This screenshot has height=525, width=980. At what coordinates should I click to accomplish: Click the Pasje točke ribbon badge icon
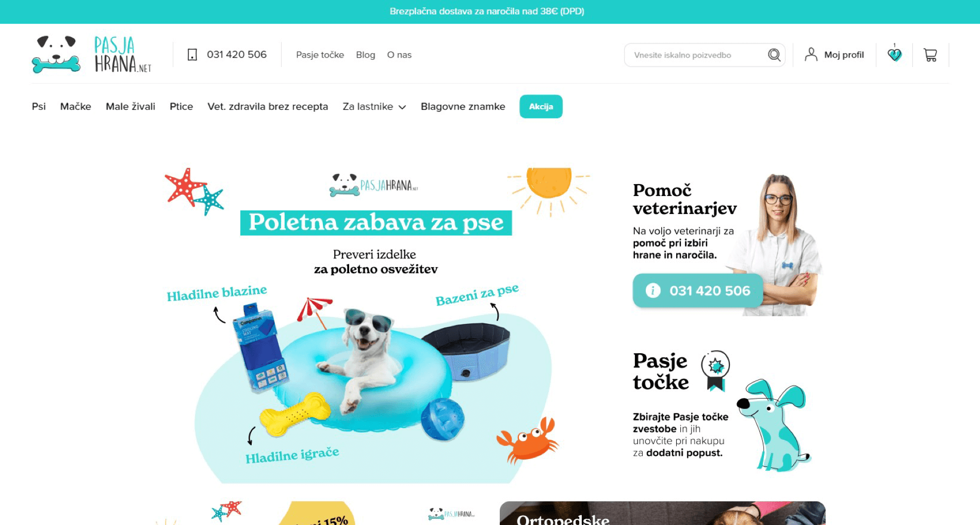click(x=715, y=370)
